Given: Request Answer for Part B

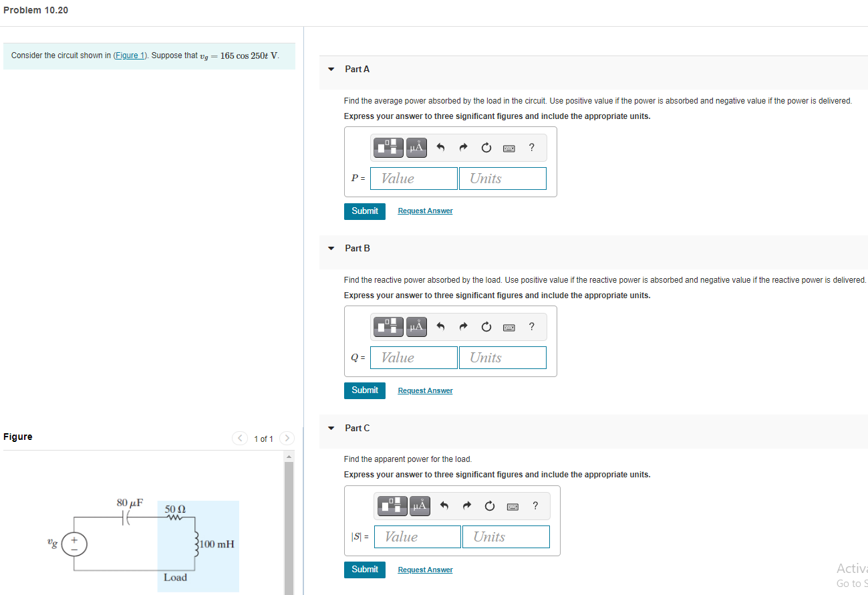Looking at the screenshot, I should [x=425, y=391].
